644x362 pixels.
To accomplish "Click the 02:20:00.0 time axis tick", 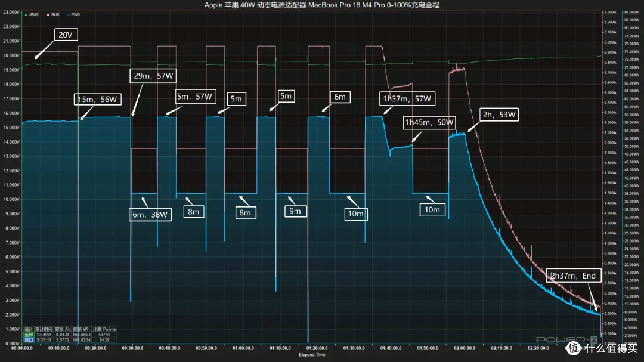I will tap(538, 348).
